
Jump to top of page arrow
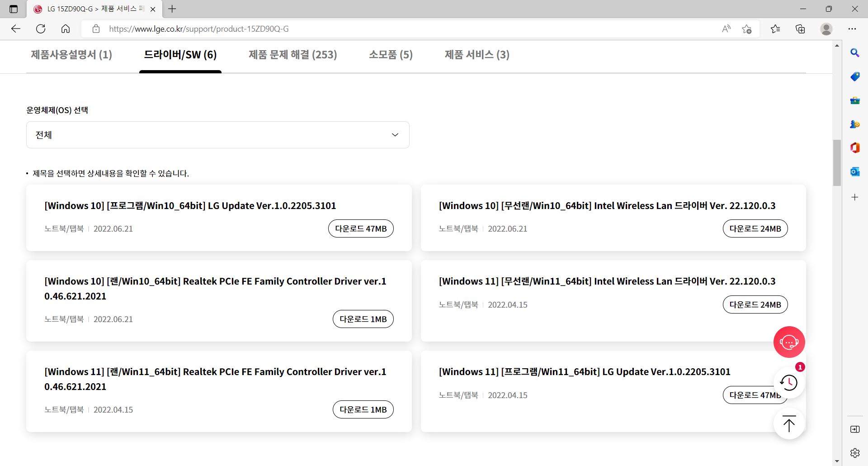click(x=789, y=424)
